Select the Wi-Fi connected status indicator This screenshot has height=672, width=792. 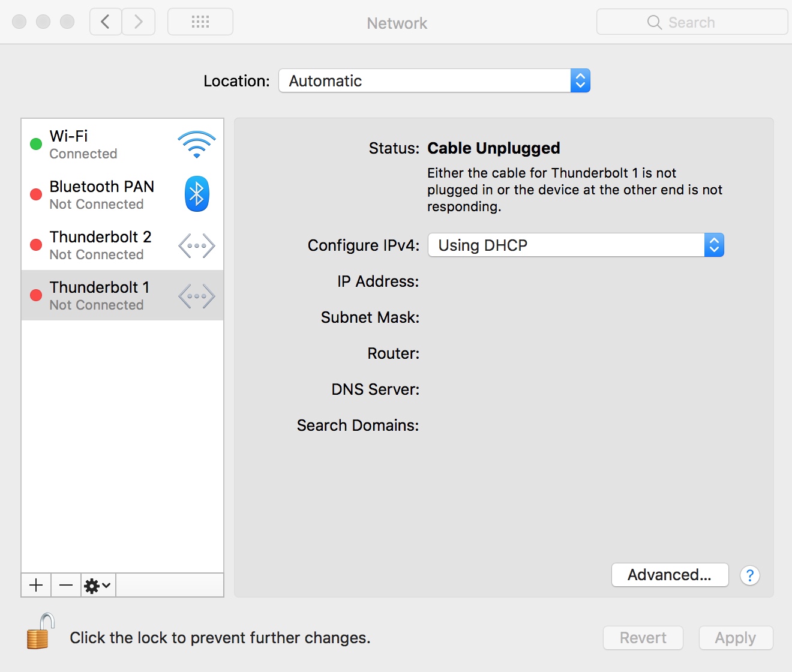pyautogui.click(x=35, y=144)
